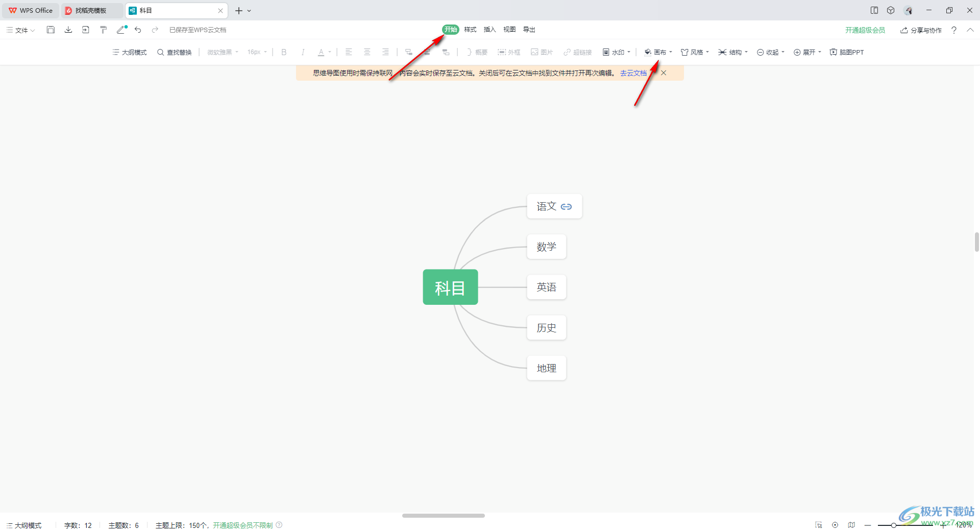Insert a hyperlink (超链接)
The width and height of the screenshot is (980, 531).
tap(577, 52)
